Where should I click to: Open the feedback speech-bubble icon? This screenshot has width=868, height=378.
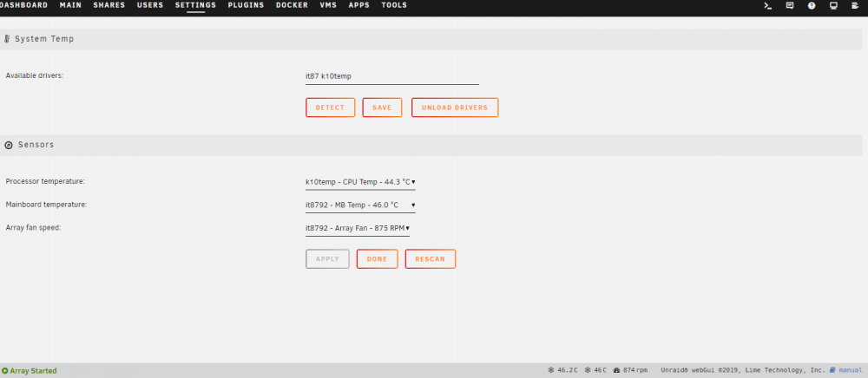[x=790, y=5]
